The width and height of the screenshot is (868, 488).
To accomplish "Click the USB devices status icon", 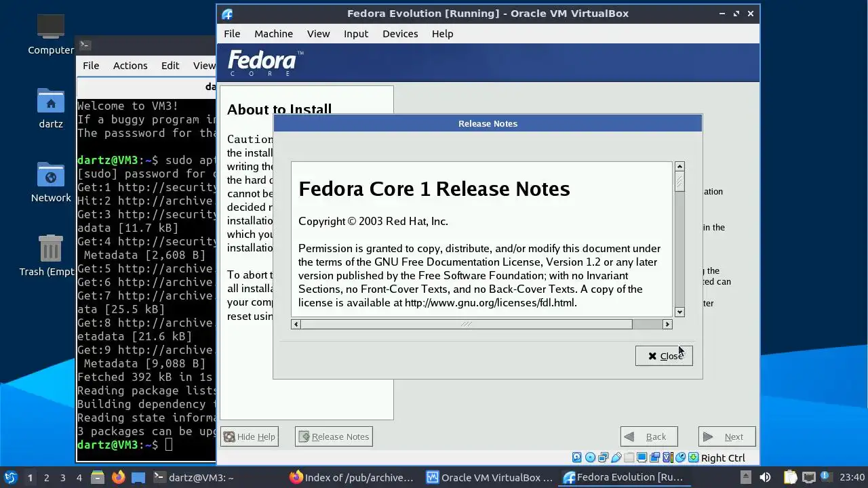I will [616, 457].
